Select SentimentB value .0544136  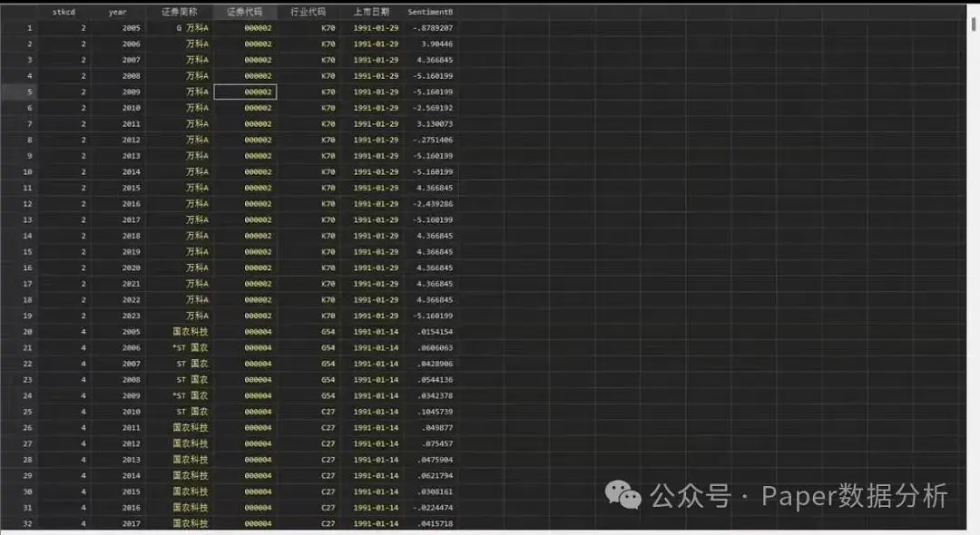click(435, 380)
